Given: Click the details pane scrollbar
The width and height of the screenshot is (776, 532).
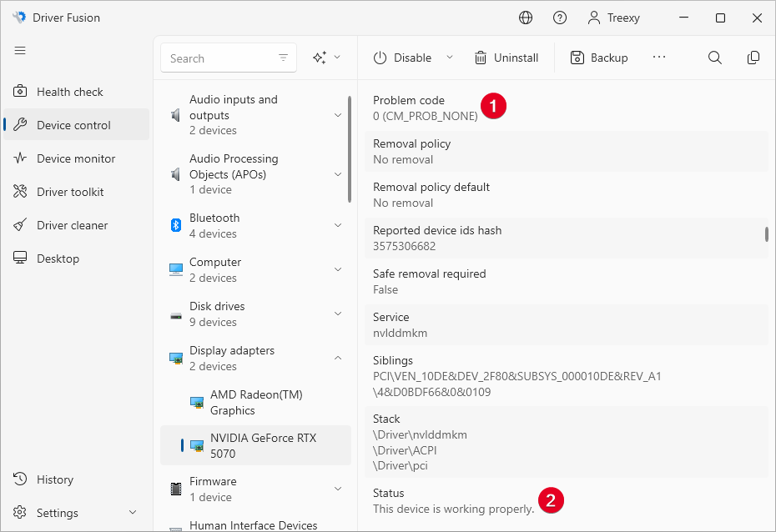Looking at the screenshot, I should (767, 233).
